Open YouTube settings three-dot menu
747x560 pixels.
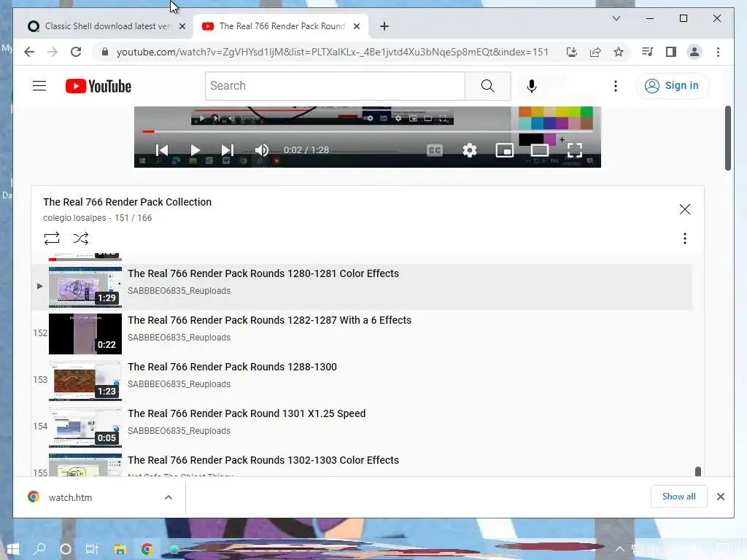point(616,86)
